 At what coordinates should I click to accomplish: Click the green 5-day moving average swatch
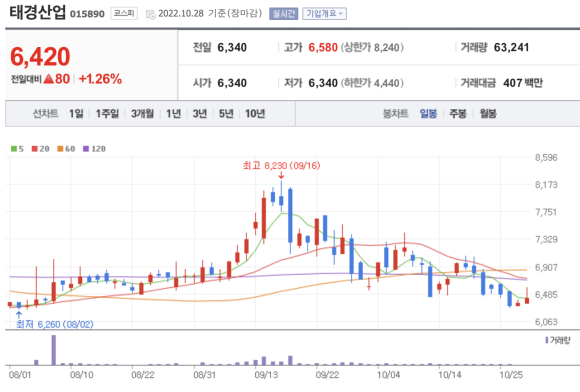tap(14, 149)
